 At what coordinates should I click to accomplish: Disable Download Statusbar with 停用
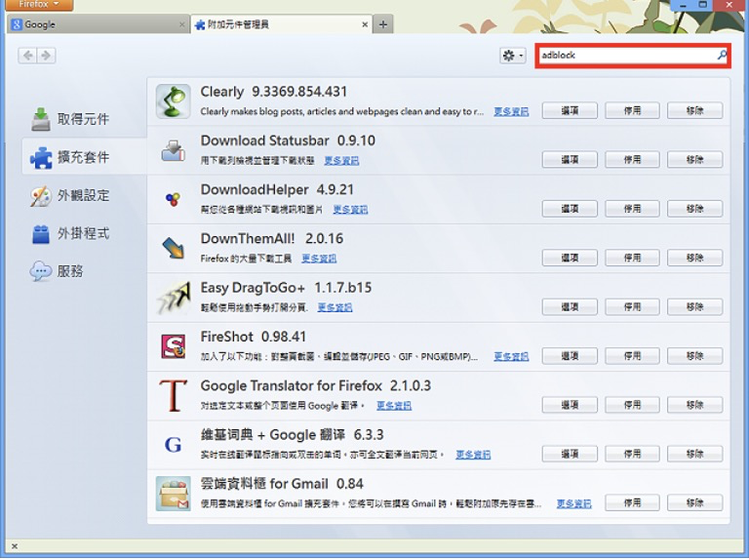pyautogui.click(x=632, y=160)
